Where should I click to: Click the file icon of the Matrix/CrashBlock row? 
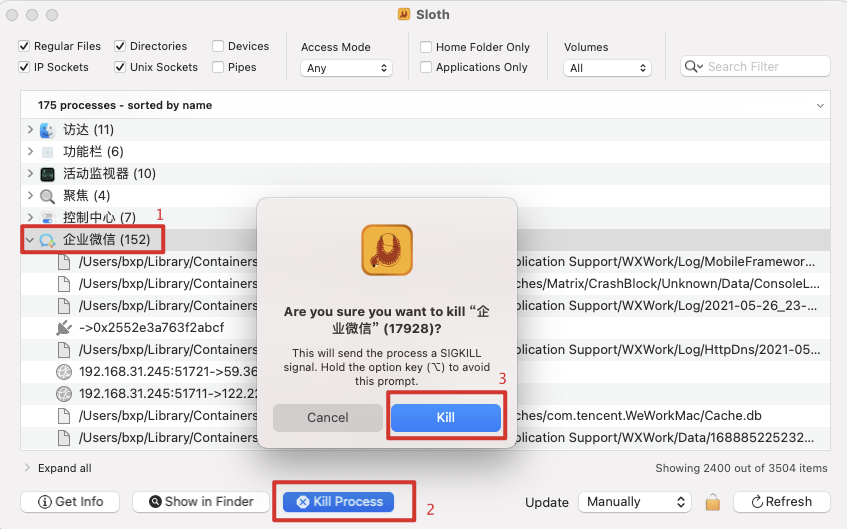[x=64, y=284]
